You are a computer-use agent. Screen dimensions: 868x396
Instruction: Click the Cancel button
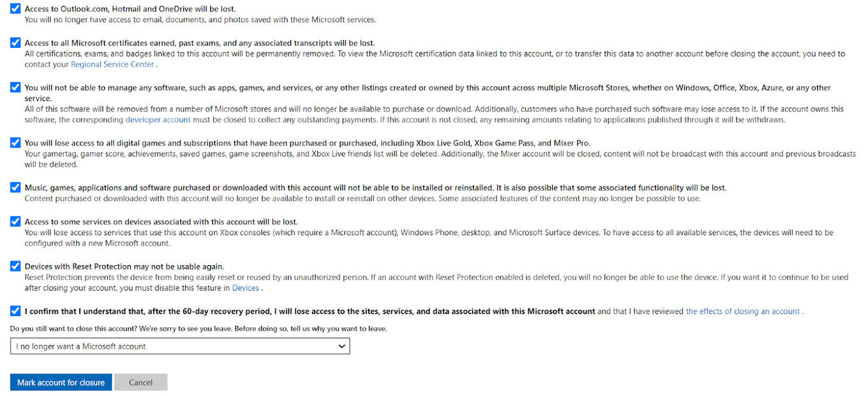(140, 382)
